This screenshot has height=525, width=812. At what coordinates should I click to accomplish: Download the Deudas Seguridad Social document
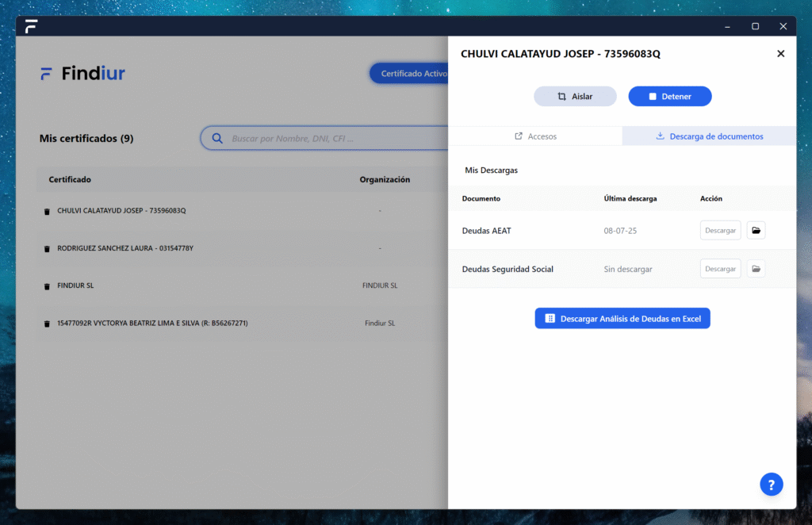coord(720,269)
